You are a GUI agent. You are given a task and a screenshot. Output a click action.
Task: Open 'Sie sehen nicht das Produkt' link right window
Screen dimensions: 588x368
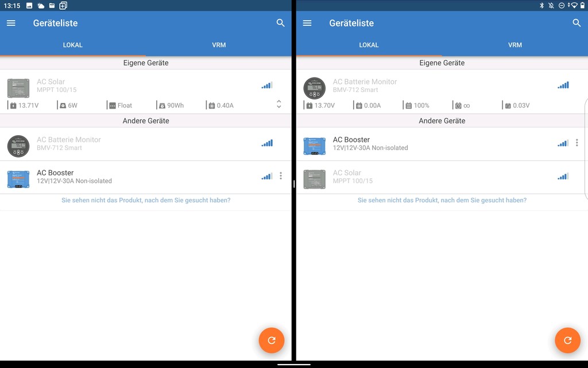click(x=442, y=200)
